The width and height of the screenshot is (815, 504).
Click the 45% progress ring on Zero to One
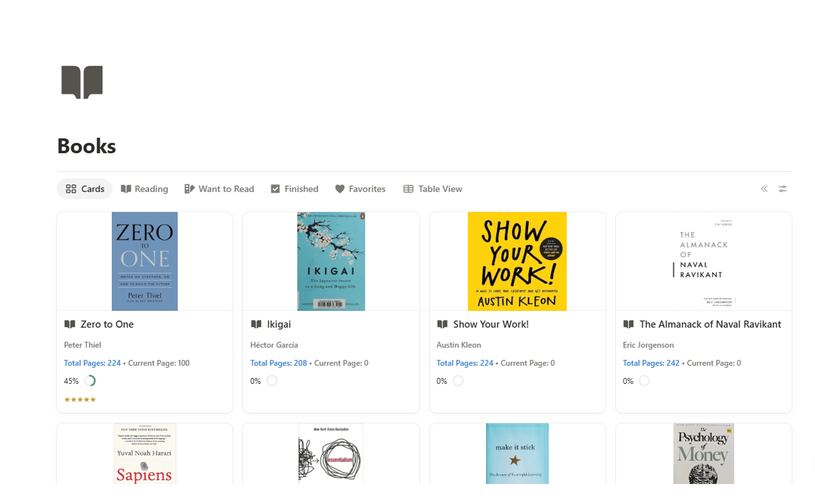[x=90, y=381]
